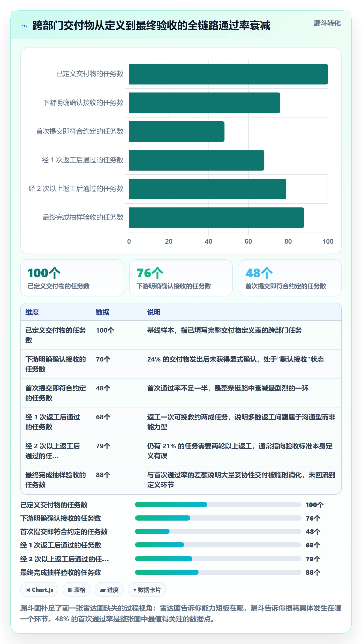Click the chart bar for 首次提交即符合约定的任务数
Screen dimensions: 362x644
177,131
